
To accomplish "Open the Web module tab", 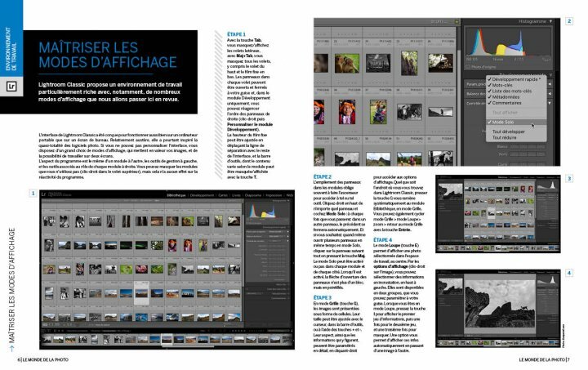I will click(290, 195).
